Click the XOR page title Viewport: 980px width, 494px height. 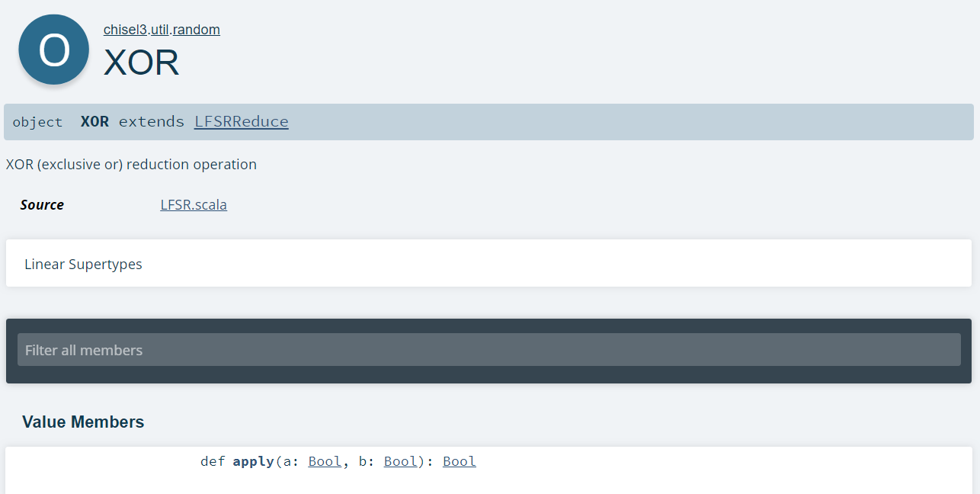[x=141, y=63]
